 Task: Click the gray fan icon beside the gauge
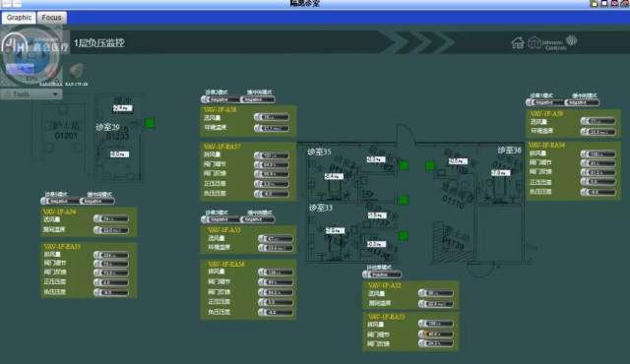click(x=76, y=72)
